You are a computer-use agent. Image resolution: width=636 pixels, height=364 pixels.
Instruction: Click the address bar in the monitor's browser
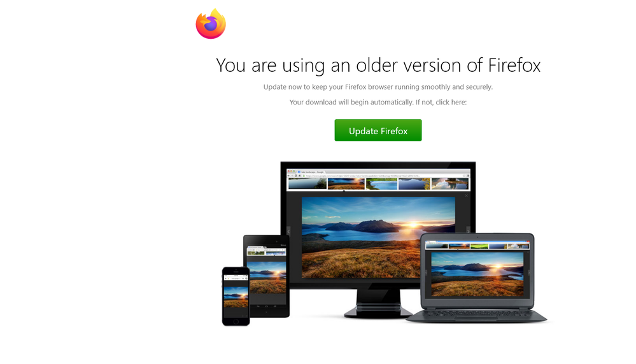(383, 176)
